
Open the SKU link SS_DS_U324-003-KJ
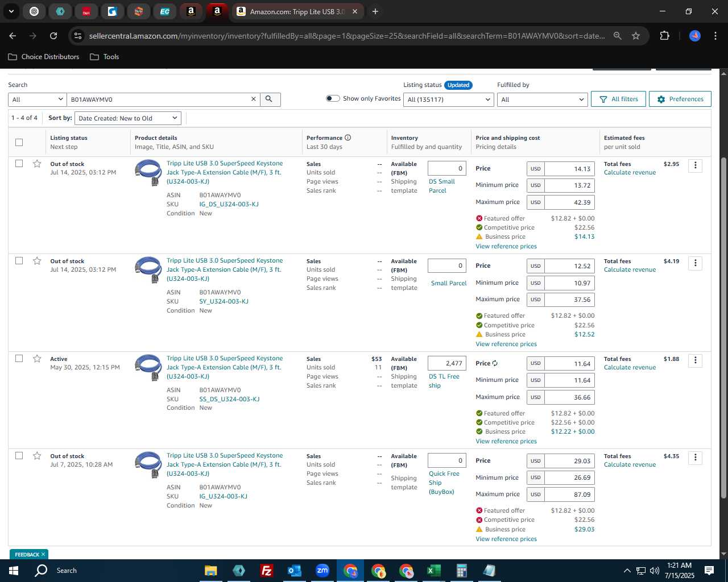[229, 399]
